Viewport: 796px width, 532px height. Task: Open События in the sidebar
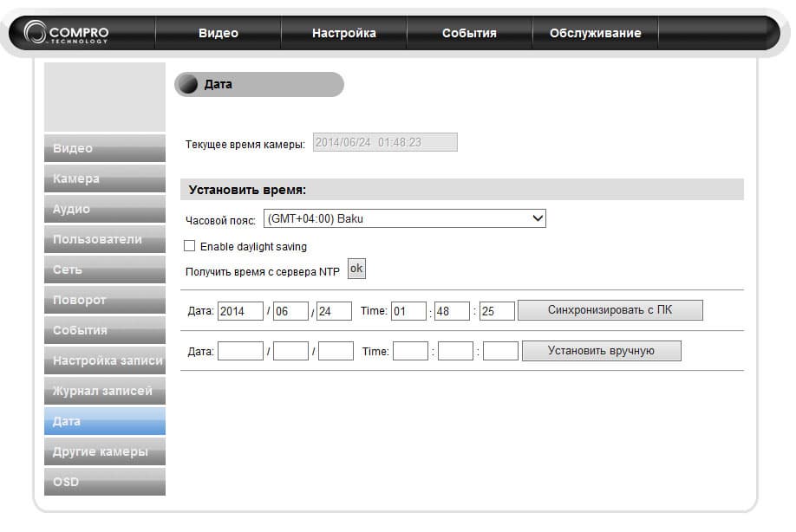(x=105, y=330)
